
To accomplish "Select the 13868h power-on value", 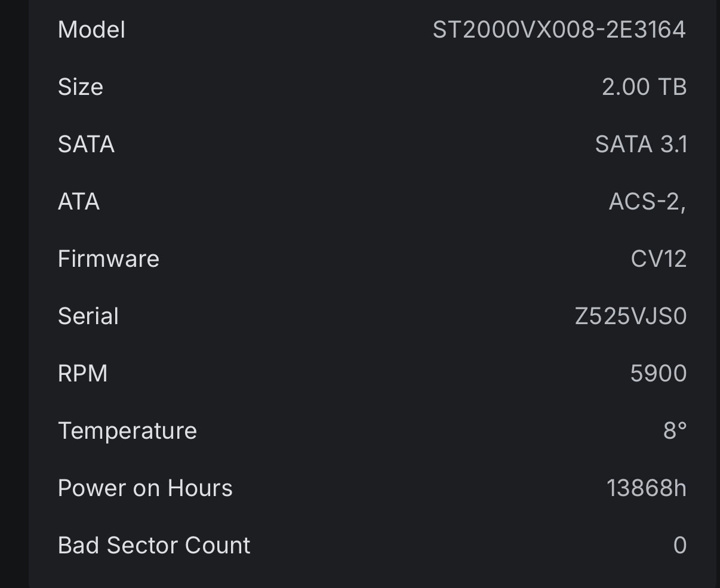I will [646, 488].
